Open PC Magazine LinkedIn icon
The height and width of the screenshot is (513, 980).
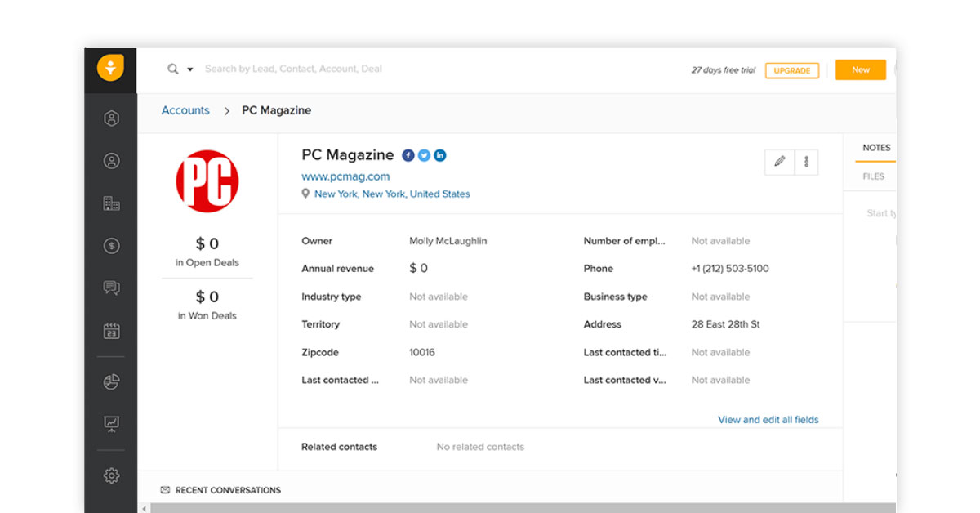[440, 155]
